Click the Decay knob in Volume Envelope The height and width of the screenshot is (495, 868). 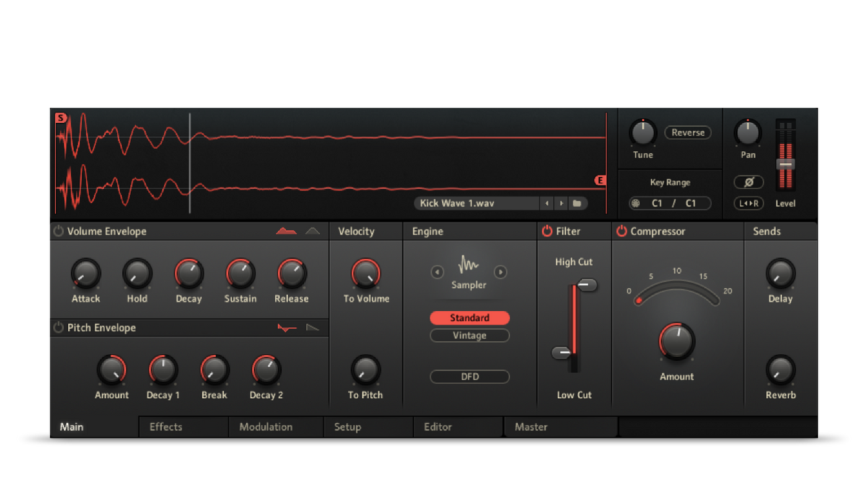click(x=188, y=274)
